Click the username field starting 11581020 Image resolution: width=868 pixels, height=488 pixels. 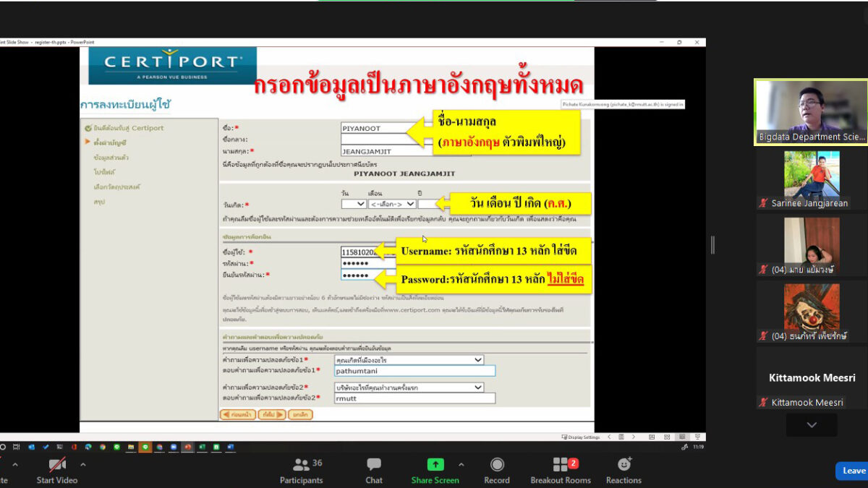[369, 252]
